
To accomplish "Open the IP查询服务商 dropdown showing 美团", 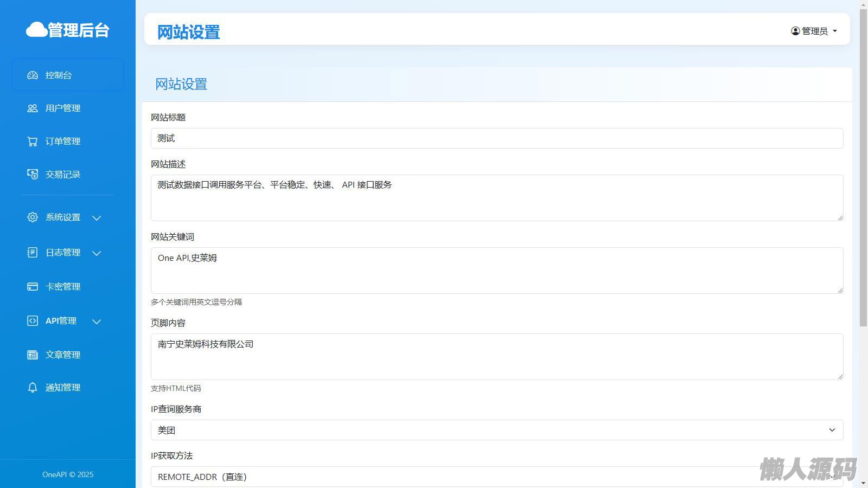I will pyautogui.click(x=496, y=430).
